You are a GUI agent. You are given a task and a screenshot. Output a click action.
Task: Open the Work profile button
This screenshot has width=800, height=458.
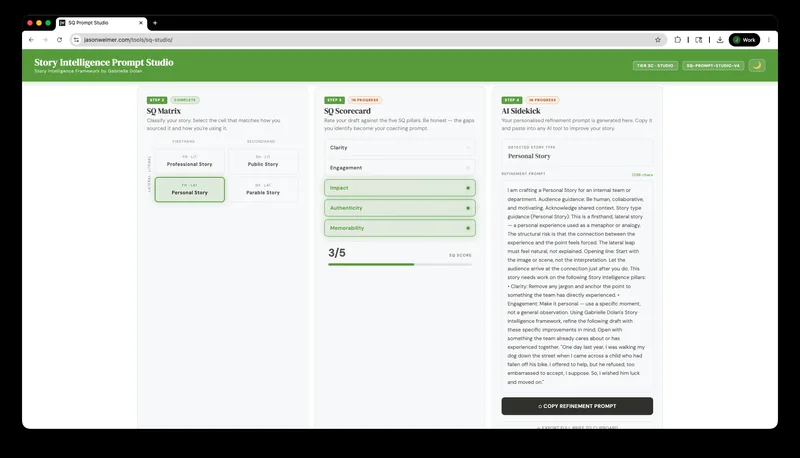[x=744, y=40]
